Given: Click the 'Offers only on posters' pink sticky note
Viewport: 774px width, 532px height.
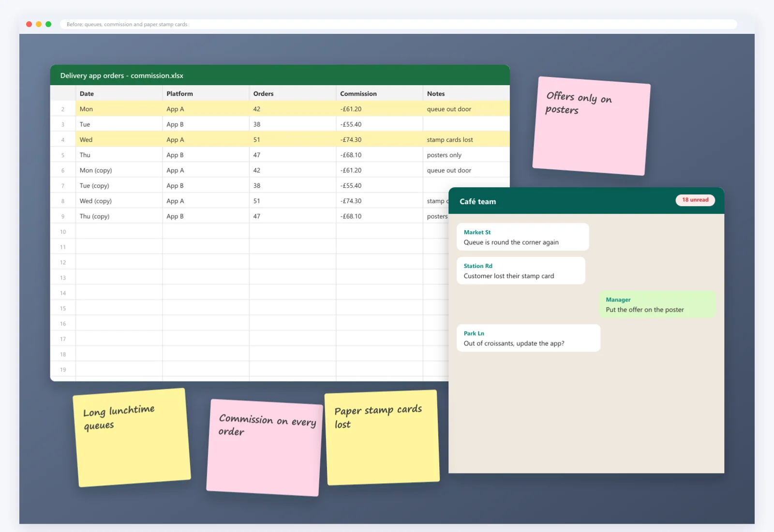Looking at the screenshot, I should pos(591,126).
